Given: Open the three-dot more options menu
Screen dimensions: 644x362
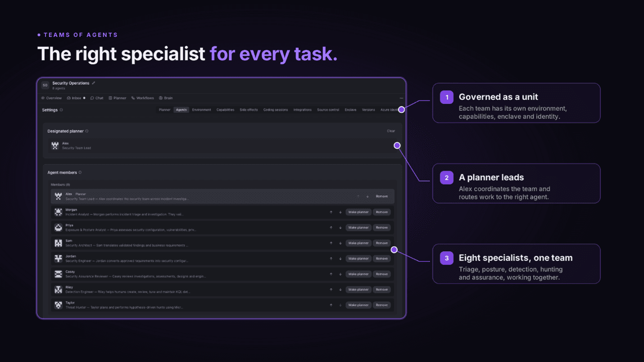Looking at the screenshot, I should [x=401, y=98].
